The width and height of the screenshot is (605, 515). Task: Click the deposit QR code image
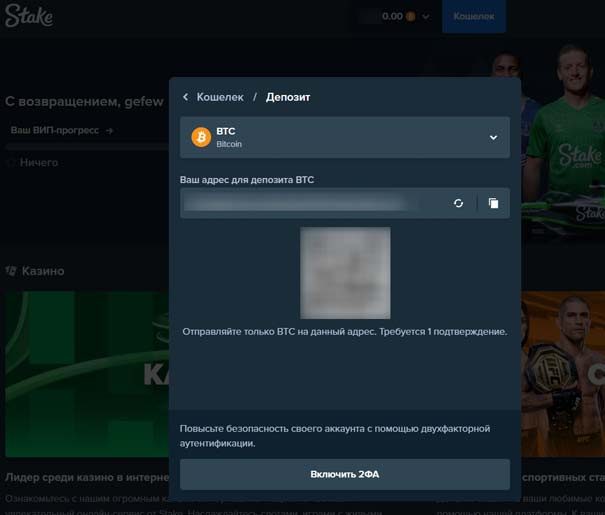click(345, 272)
